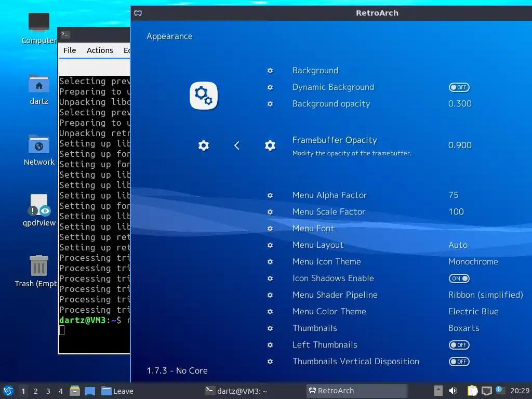Click the gear icon beside Left Thumbnails
532x399 pixels.
[270, 345]
